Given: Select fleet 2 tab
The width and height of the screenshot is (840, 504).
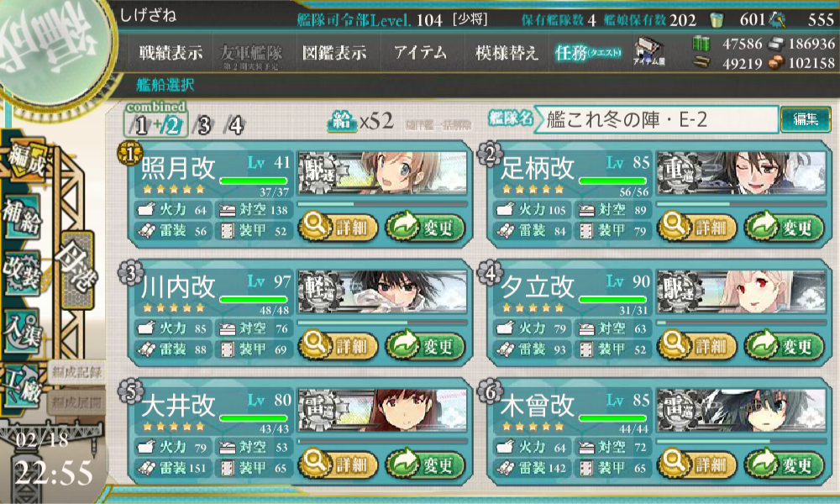Looking at the screenshot, I should [172, 126].
